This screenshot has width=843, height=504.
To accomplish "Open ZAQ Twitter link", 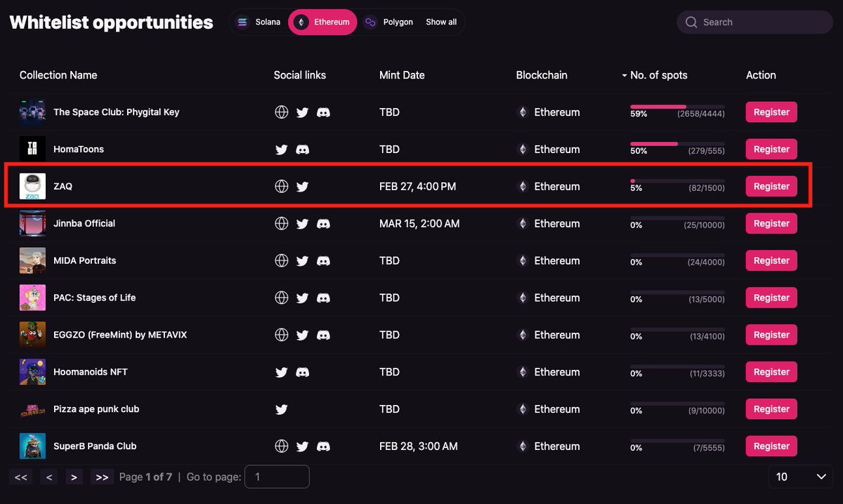I will [303, 187].
